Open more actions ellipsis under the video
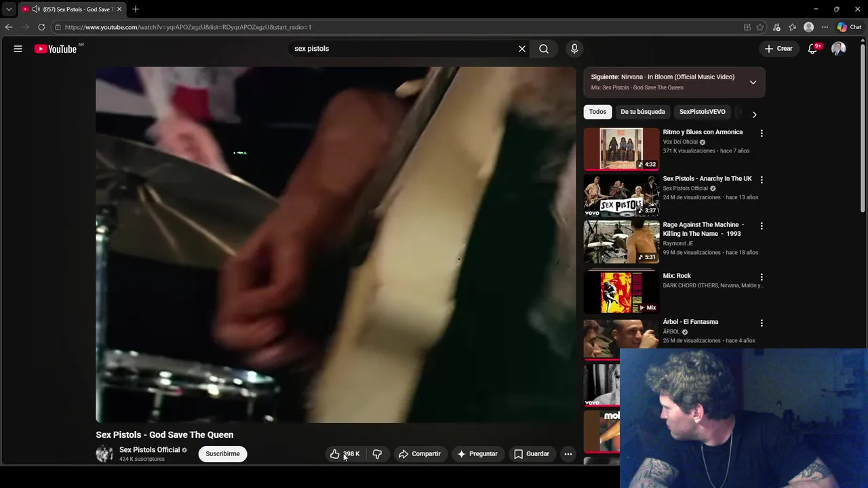 click(x=568, y=454)
